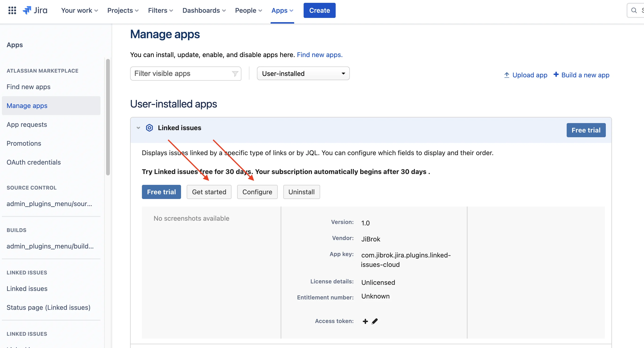The image size is (644, 348).
Task: Click the JiBrok vendor value
Action: pos(371,239)
